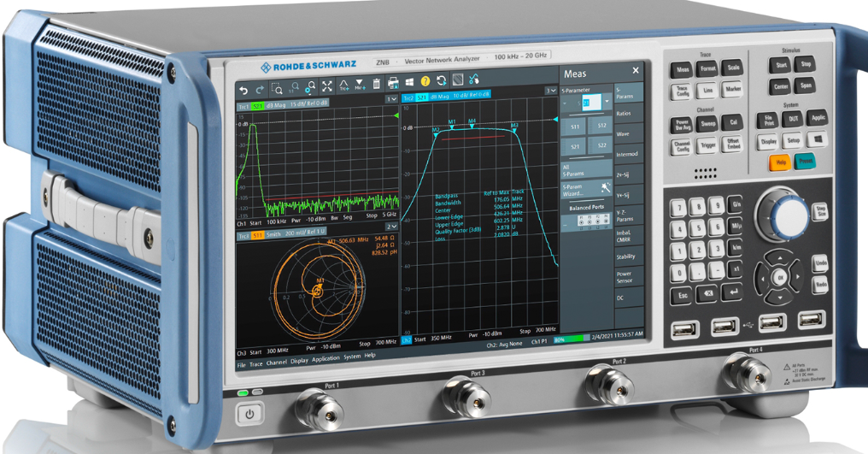Screen dimensions: 868x454
Task: Open the Channel menu in menu bar
Action: click(x=276, y=363)
